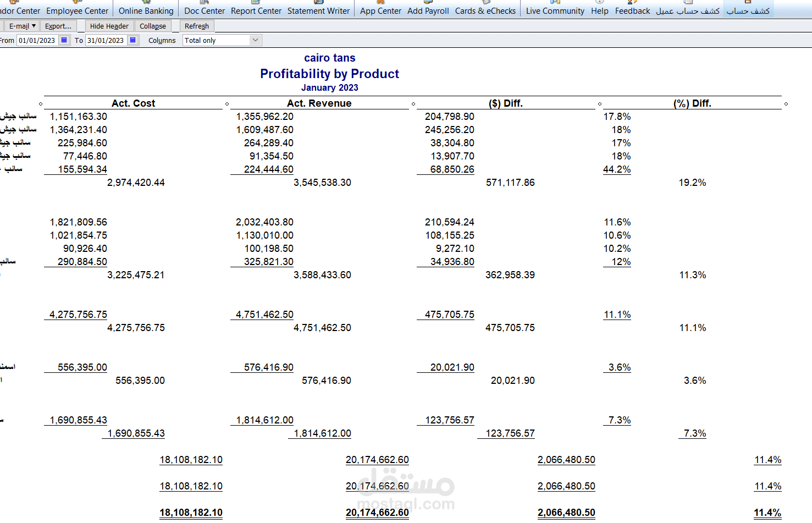
Task: Select subtotal cost 3,225,475.21
Action: (136, 275)
